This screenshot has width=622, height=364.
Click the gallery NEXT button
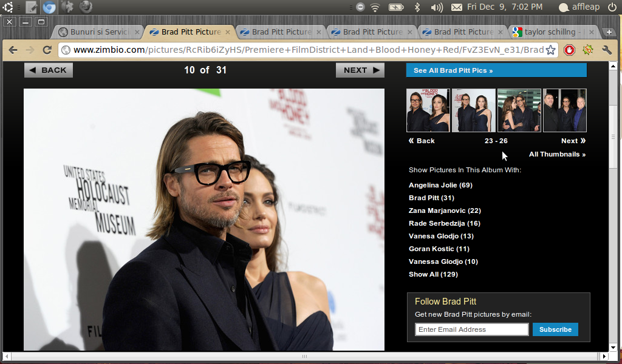[x=360, y=70]
